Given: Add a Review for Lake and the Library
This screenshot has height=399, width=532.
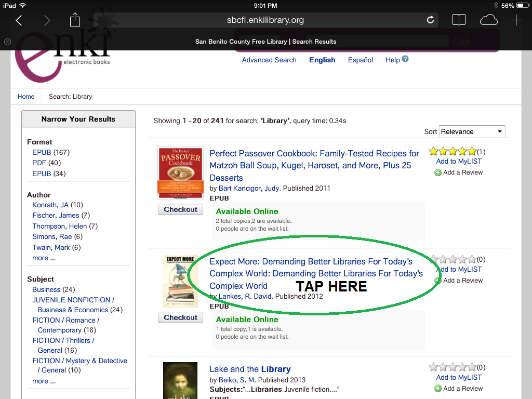Looking at the screenshot, I should click(463, 389).
